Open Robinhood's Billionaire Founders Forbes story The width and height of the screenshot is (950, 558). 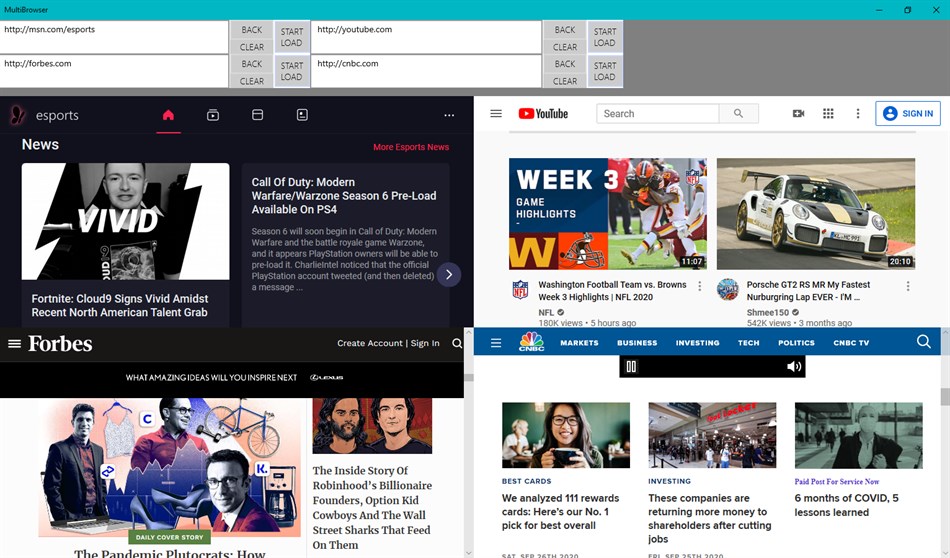(x=372, y=508)
